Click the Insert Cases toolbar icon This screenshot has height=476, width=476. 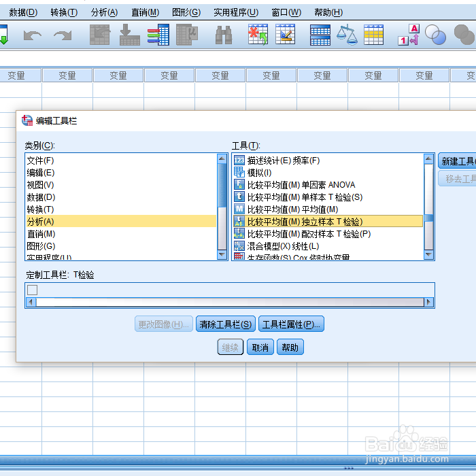coord(258,35)
